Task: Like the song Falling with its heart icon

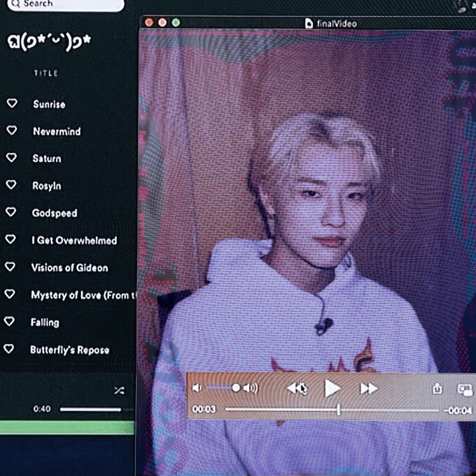Action: click(9, 321)
